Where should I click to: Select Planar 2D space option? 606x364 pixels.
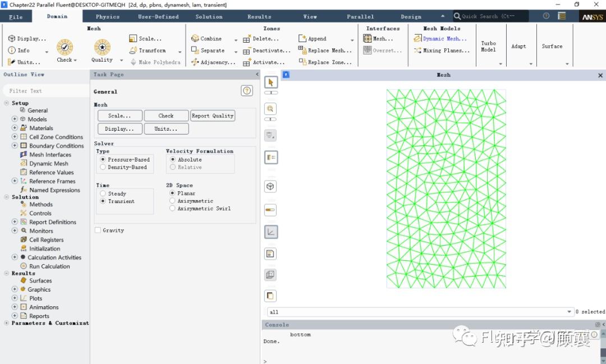click(x=172, y=193)
